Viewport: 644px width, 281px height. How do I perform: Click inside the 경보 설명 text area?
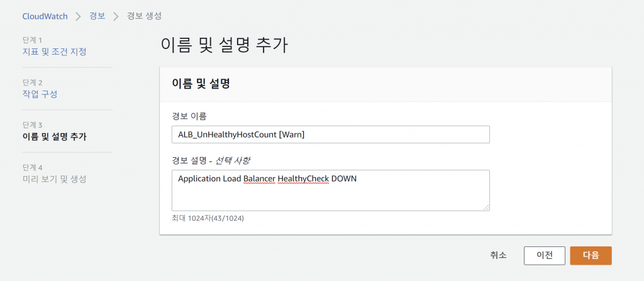pyautogui.click(x=330, y=195)
